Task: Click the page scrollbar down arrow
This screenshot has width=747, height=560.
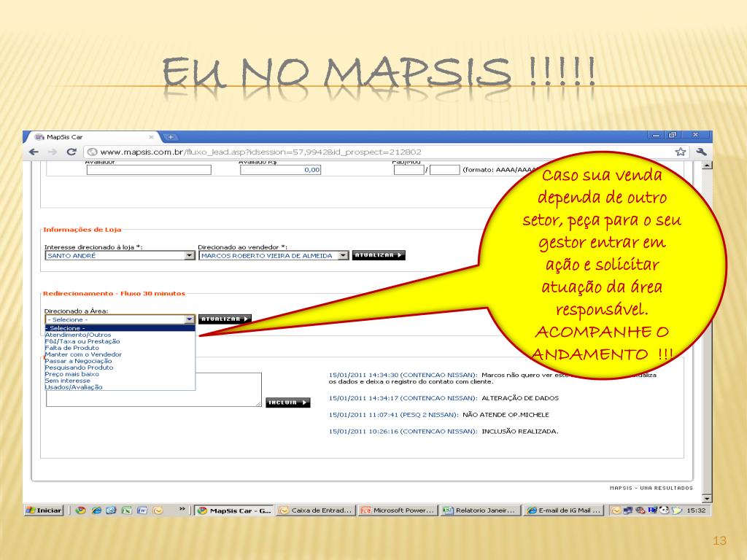Action: 707,499
